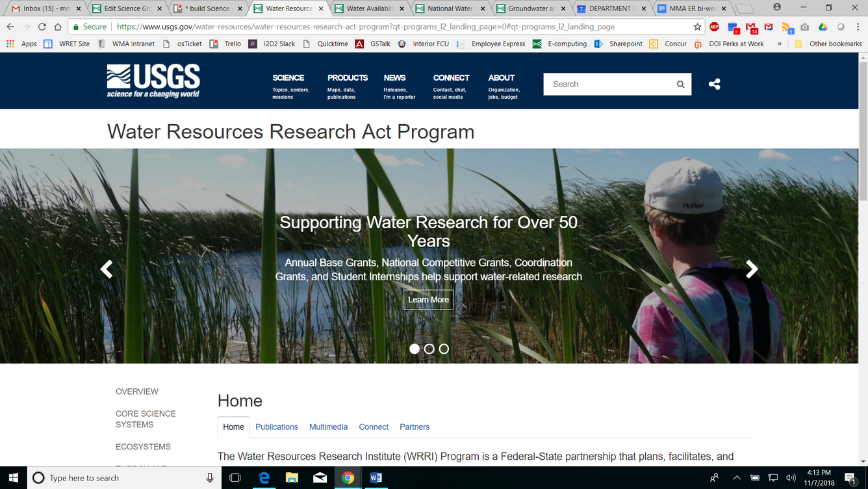
Task: Open Concur bookmark
Action: click(669, 44)
